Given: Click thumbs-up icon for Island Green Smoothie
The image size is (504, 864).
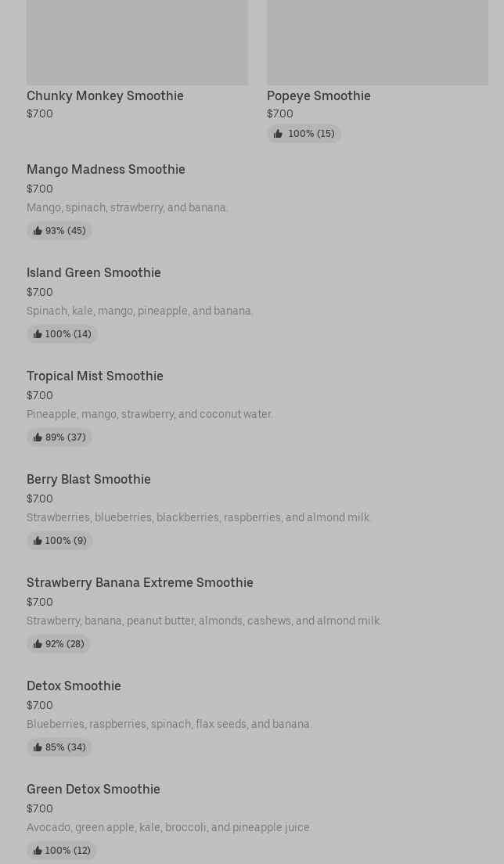Looking at the screenshot, I should tap(38, 334).
